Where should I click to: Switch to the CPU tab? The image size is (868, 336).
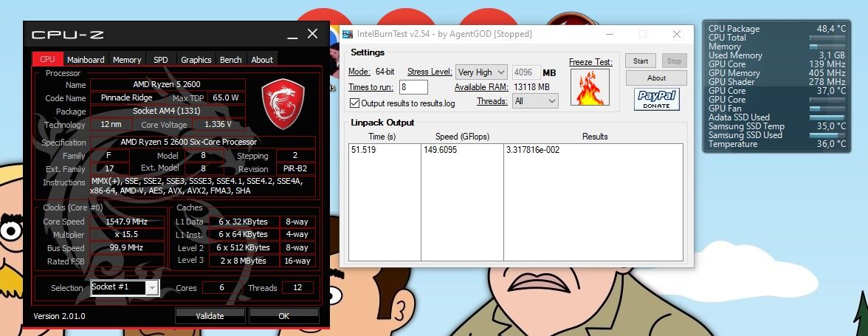(x=47, y=59)
